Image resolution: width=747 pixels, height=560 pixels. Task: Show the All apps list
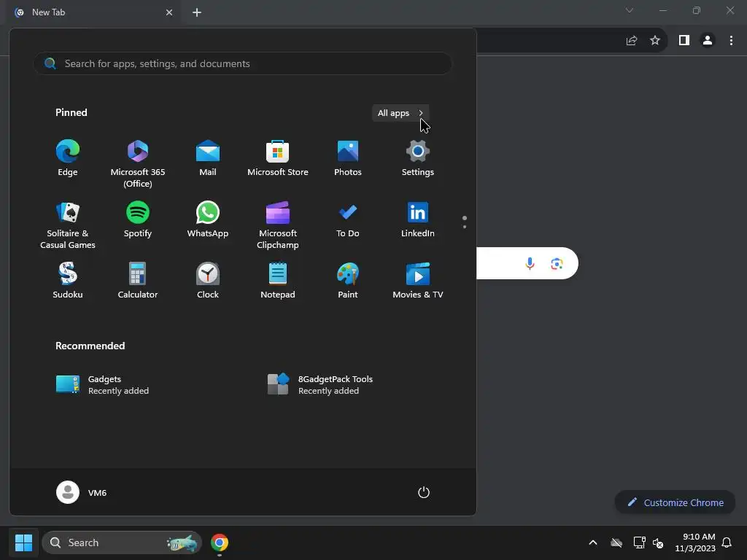click(x=400, y=113)
